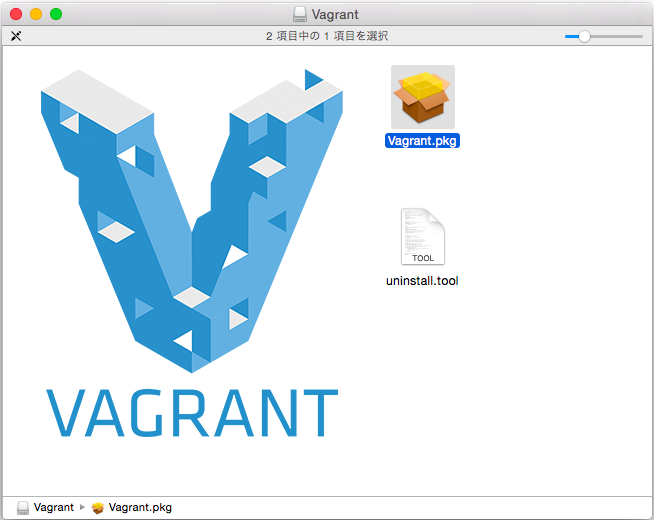This screenshot has height=520, width=654.
Task: Click the customize toolbar tools icon
Action: 16,36
